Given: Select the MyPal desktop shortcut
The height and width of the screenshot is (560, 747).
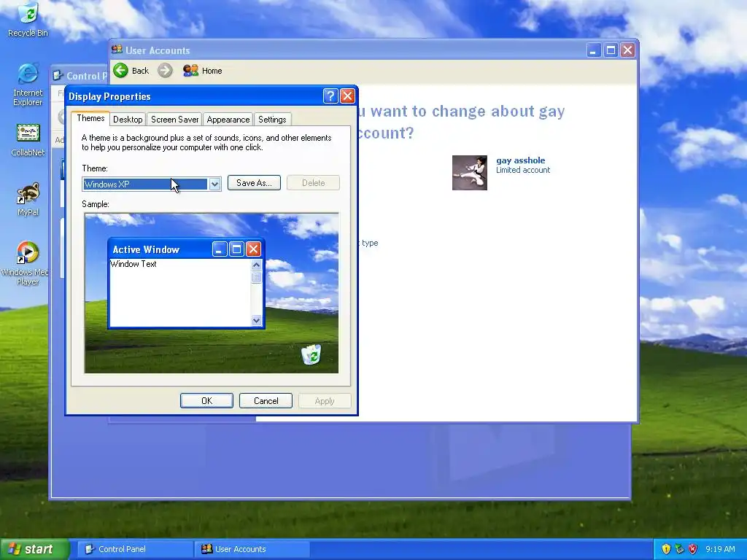Looking at the screenshot, I should tap(28, 200).
